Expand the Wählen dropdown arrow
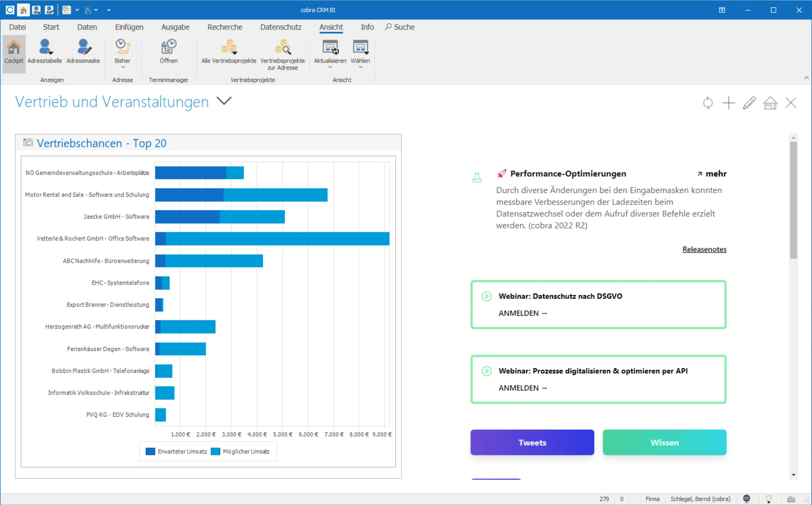 360,67
